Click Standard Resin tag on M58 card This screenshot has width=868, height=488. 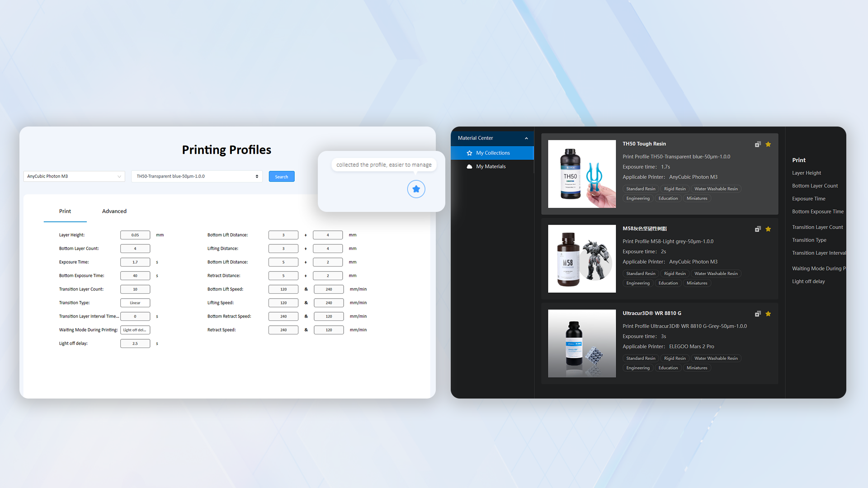(641, 273)
